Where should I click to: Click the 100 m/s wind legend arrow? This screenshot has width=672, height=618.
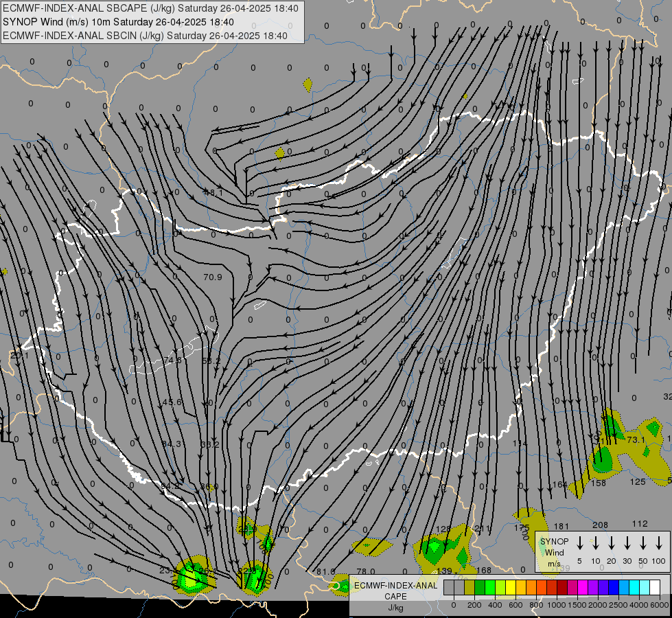[x=659, y=542]
